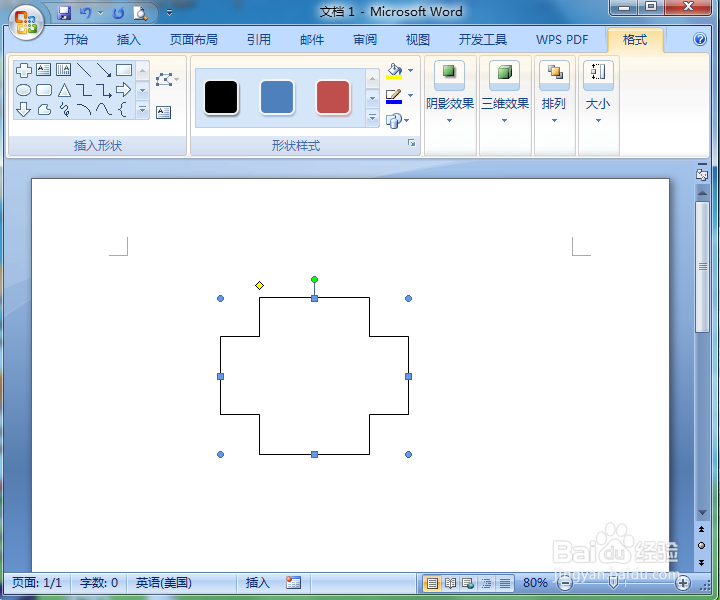Customize the quick access toolbar dropdown
Viewport: 720px width, 600px height.
click(x=169, y=13)
